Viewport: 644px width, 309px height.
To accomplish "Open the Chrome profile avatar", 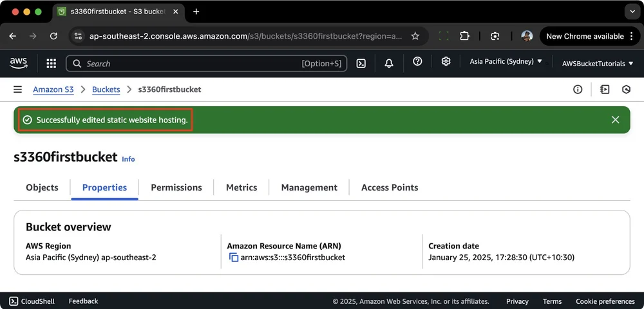I will [x=527, y=36].
